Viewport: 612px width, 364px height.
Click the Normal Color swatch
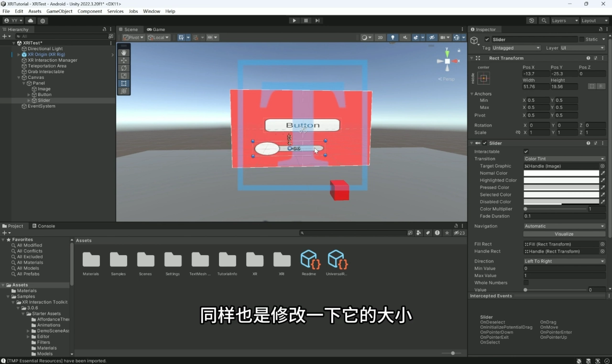coord(561,173)
